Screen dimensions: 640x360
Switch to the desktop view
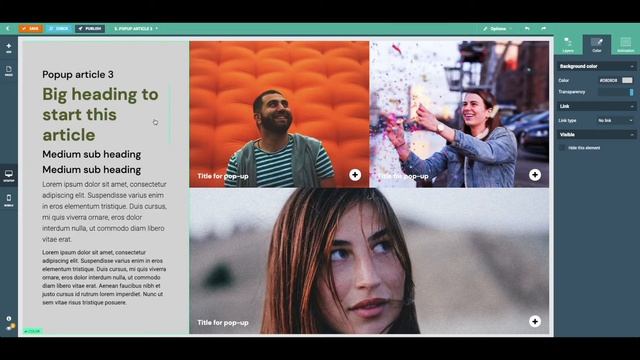tap(9, 176)
